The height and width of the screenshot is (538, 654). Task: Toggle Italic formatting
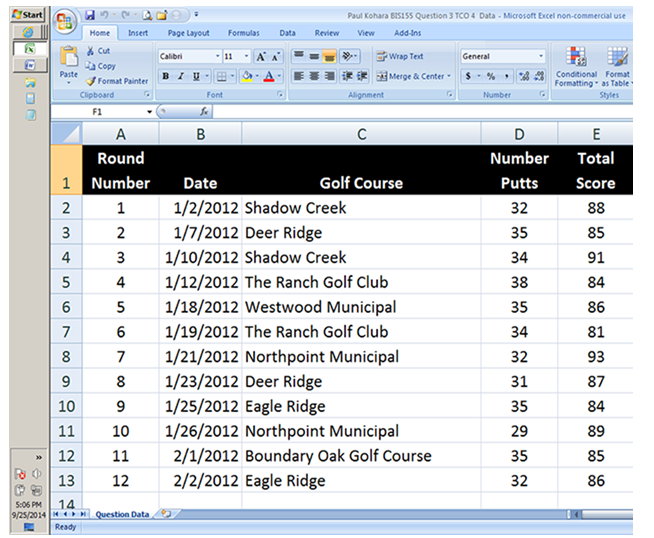(181, 76)
